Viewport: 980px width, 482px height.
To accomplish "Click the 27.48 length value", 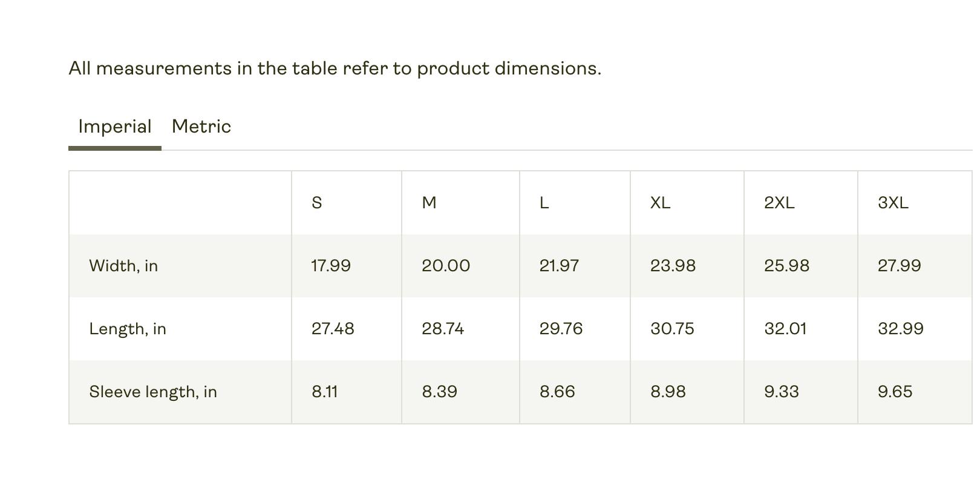I will click(333, 329).
